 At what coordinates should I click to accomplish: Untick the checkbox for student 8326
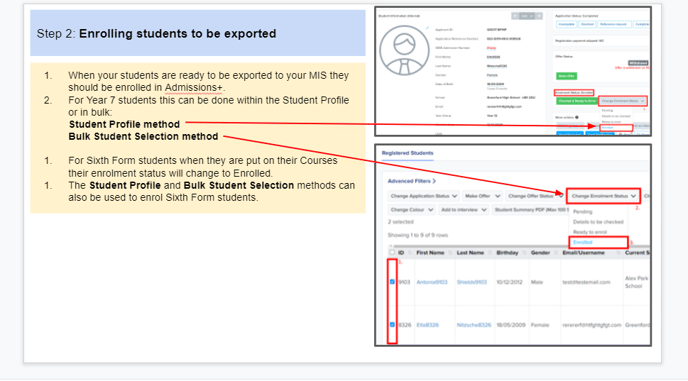[392, 325]
